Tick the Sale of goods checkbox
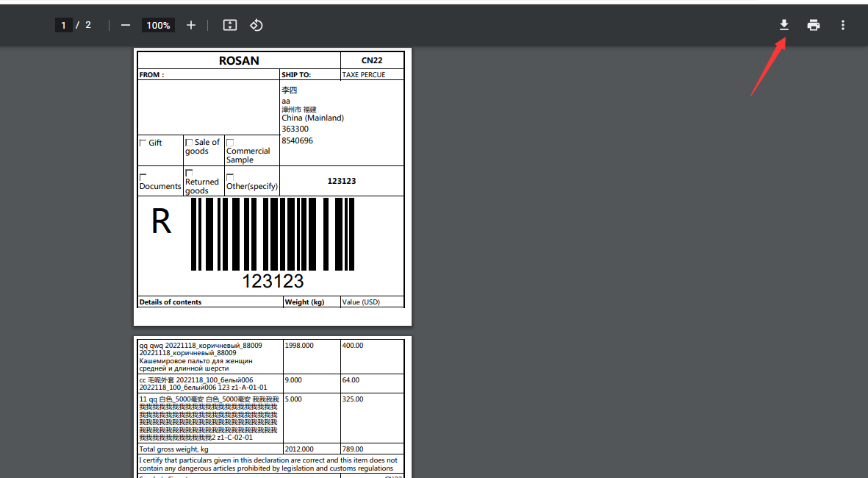Screen dimensions: 868x478 click(189, 143)
